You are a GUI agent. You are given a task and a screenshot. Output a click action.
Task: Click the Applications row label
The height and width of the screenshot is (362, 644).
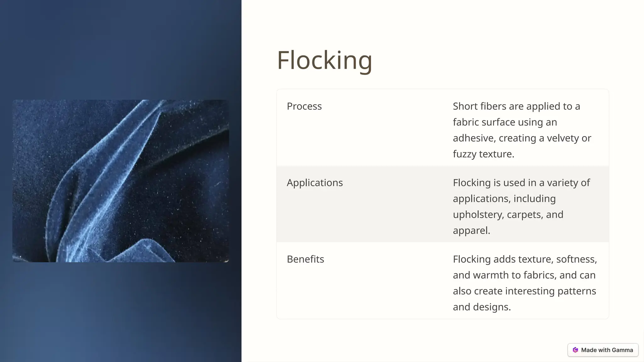pos(314,183)
